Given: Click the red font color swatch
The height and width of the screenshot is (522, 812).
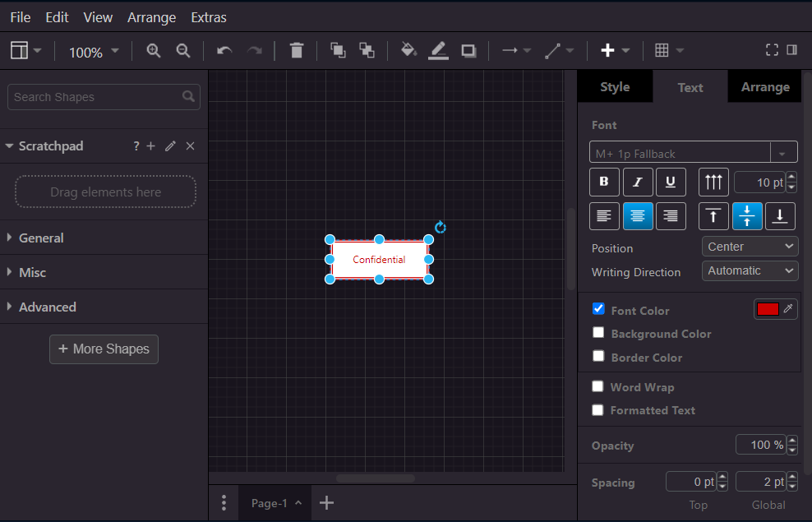Looking at the screenshot, I should coord(768,309).
